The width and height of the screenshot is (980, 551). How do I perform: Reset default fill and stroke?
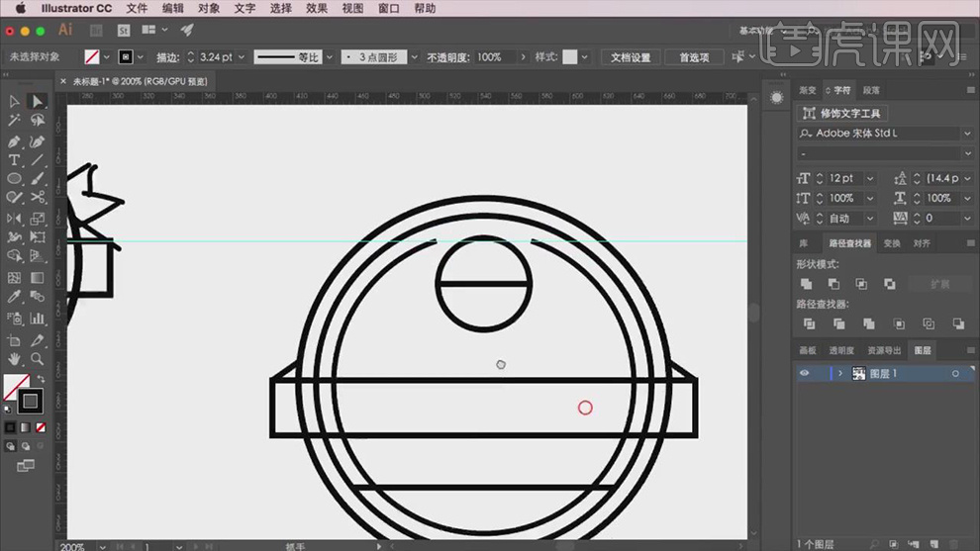pyautogui.click(x=8, y=410)
